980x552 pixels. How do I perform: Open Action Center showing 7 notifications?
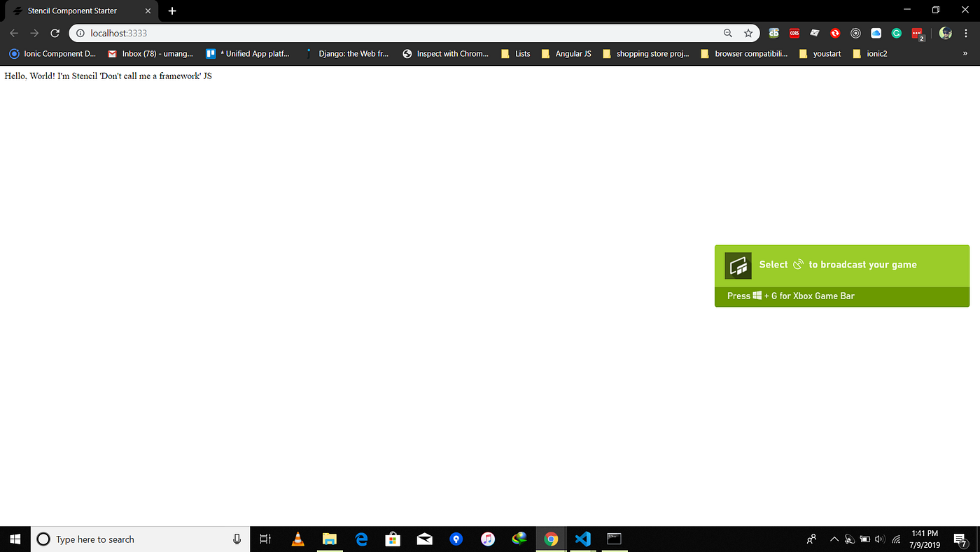(961, 539)
